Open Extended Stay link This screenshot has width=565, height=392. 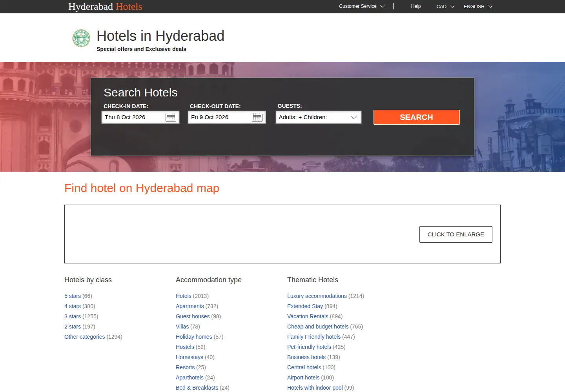click(305, 306)
